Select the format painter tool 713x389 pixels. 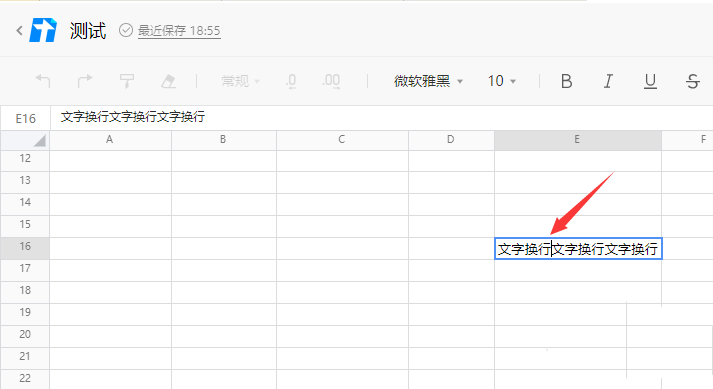coord(127,81)
